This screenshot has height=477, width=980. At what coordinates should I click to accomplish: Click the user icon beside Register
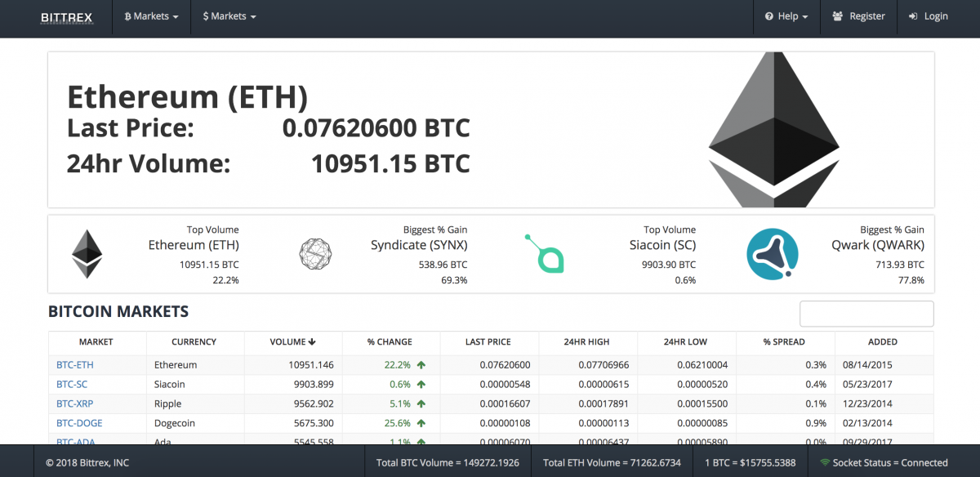(837, 16)
